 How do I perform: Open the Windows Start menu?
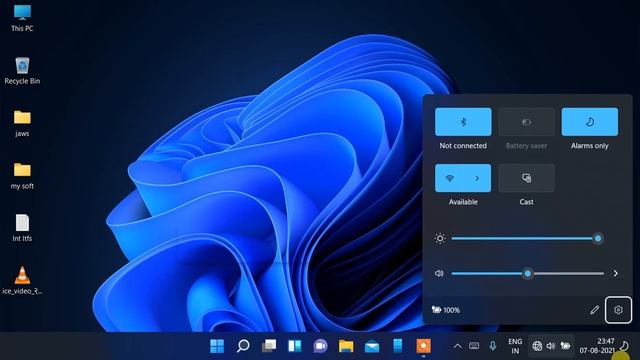[217, 346]
